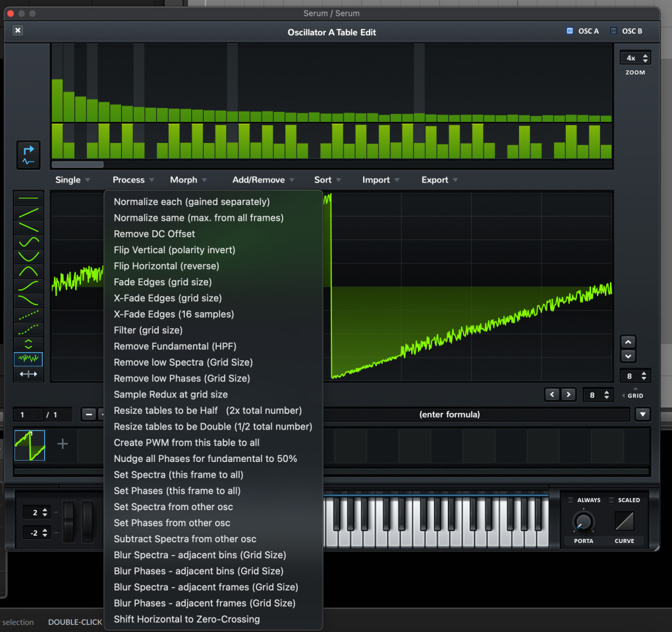The width and height of the screenshot is (672, 632).
Task: Turn the PORTA knob
Action: [x=583, y=522]
